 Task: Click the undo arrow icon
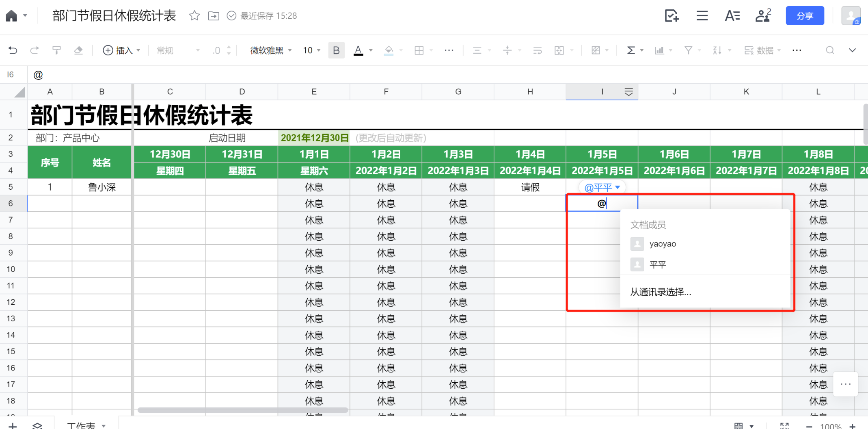pyautogui.click(x=13, y=50)
